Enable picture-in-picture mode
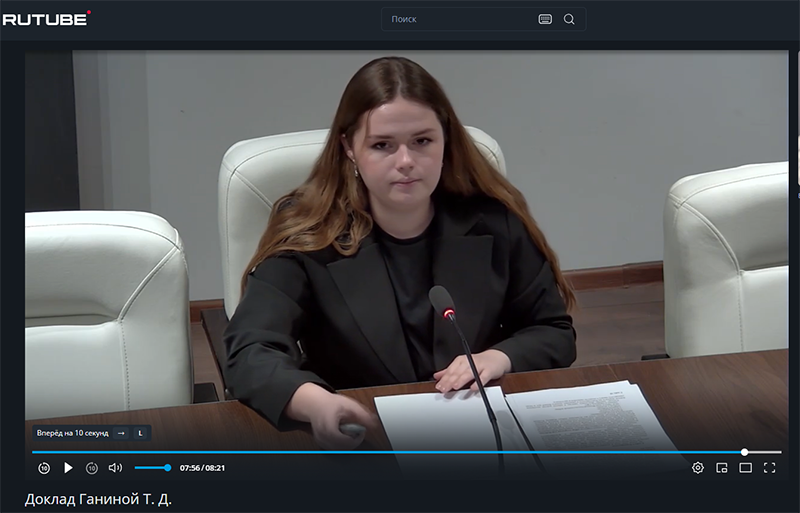800x513 pixels. (x=722, y=468)
